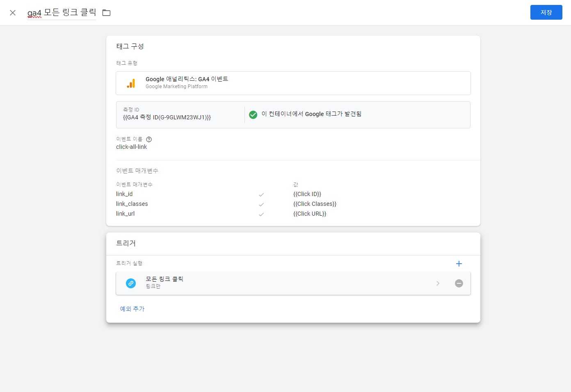Click the {{Click ID}} value

(307, 194)
